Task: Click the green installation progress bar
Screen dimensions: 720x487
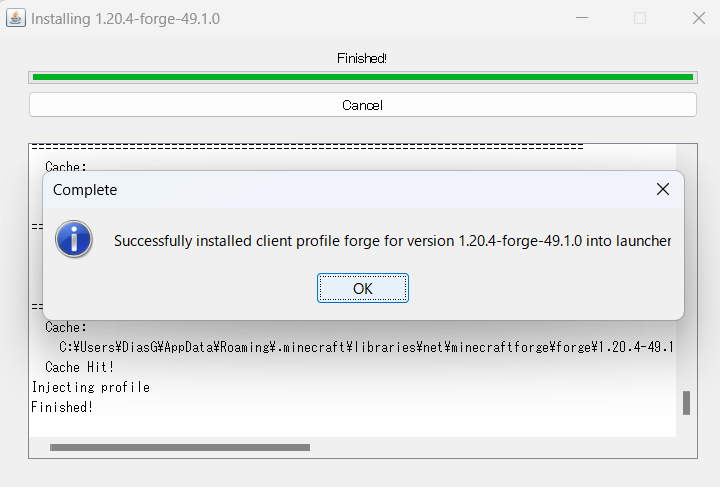Action: pyautogui.click(x=362, y=76)
